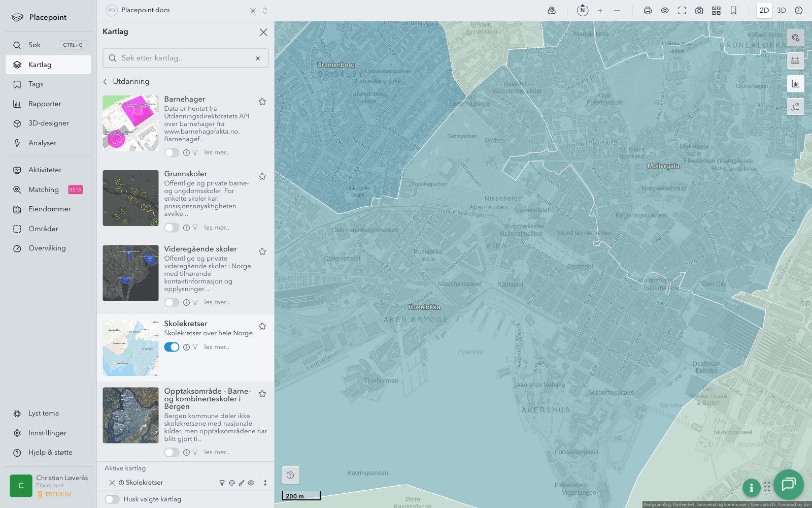
Task: Open Analyser in the left sidebar
Action: point(43,143)
